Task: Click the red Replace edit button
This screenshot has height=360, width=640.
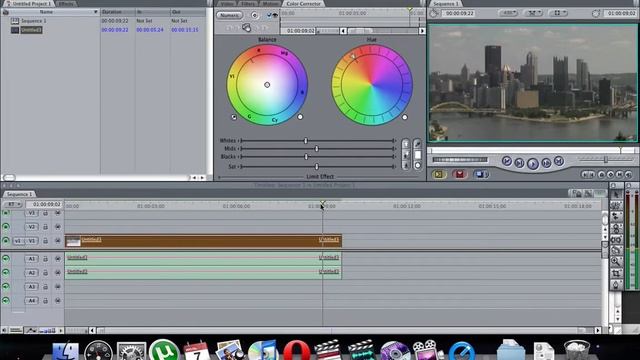Action: coord(460,174)
